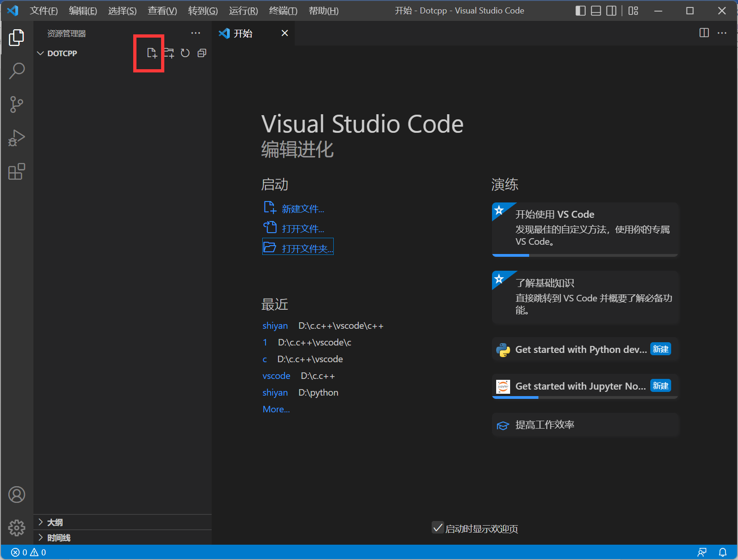
Task: Open the 终端(T) terminal menu
Action: click(x=283, y=11)
